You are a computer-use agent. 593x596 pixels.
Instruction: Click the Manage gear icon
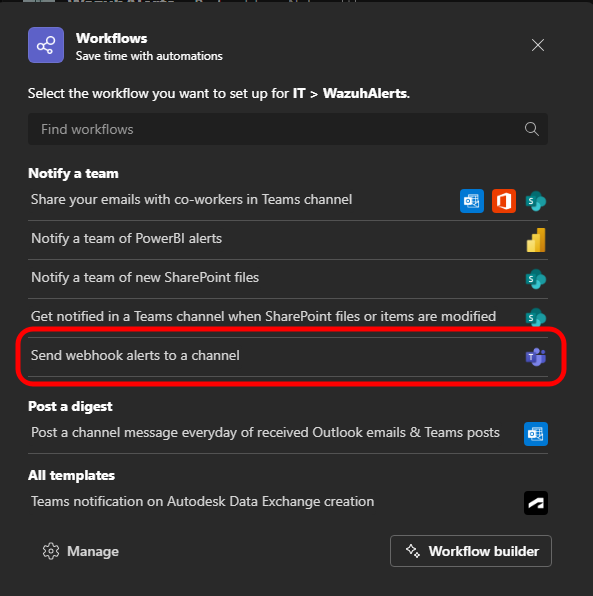51,551
